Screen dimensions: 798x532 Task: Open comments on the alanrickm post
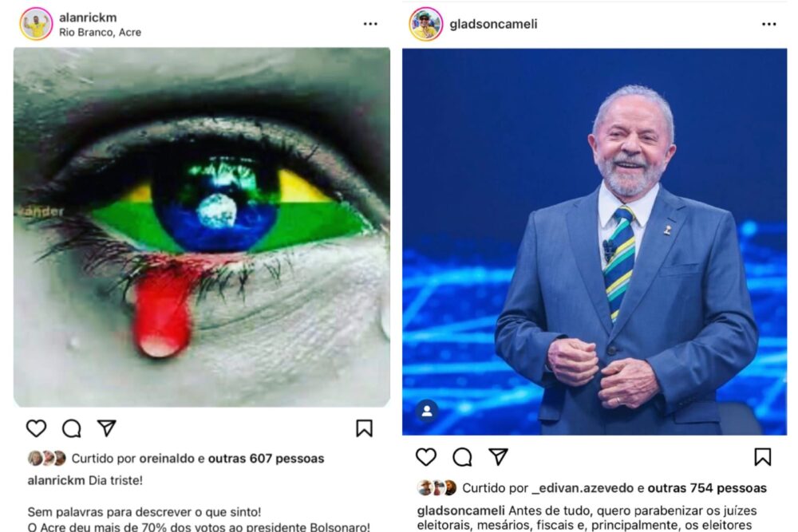[71, 428]
